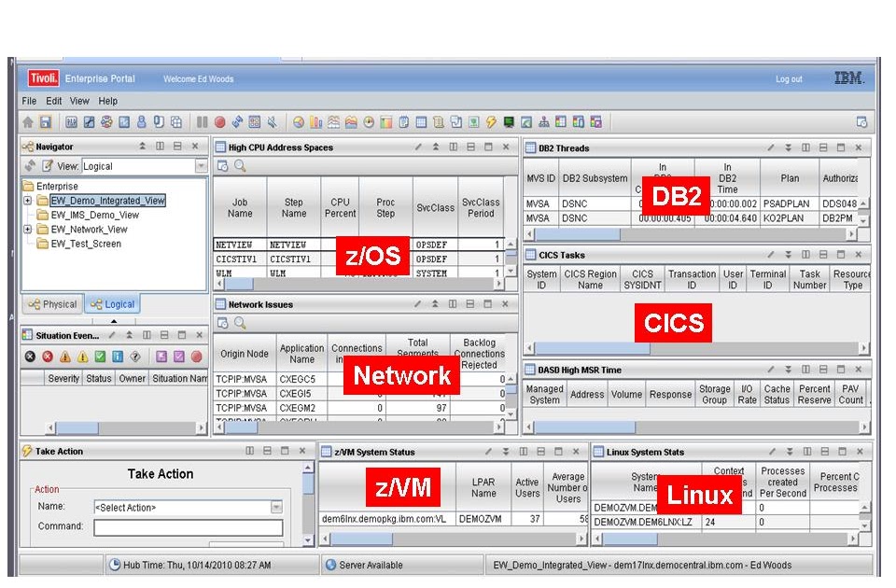Click magnifier icon in High CPU Address Spaces

(x=240, y=166)
